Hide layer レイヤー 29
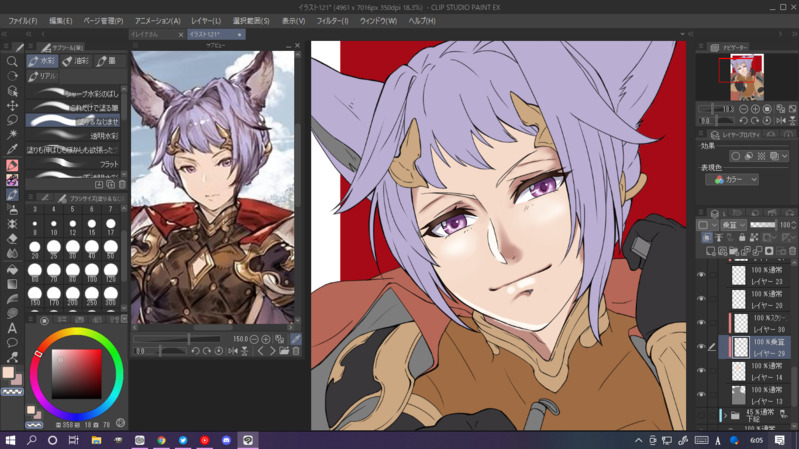Image resolution: width=799 pixels, height=449 pixels. click(x=702, y=347)
